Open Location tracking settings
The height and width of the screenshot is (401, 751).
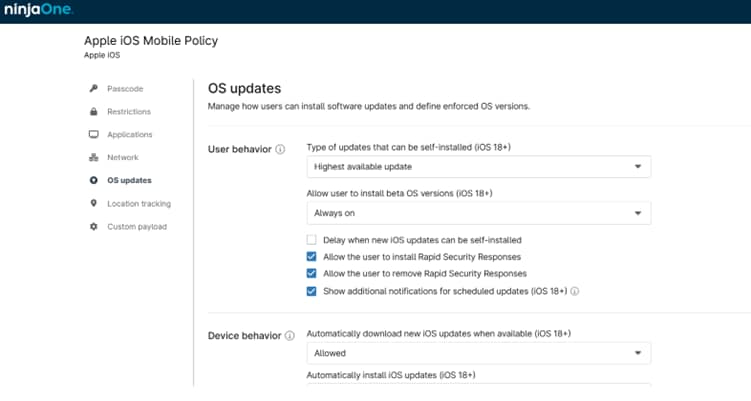tap(139, 204)
